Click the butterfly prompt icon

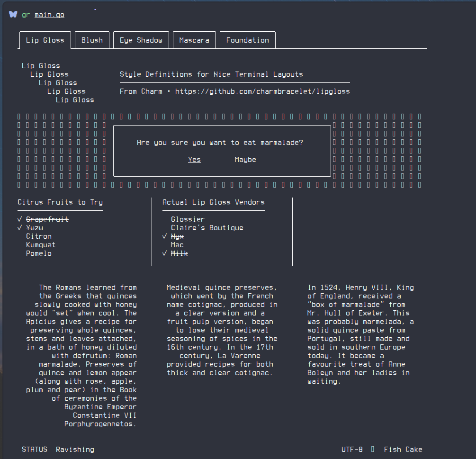pos(13,15)
